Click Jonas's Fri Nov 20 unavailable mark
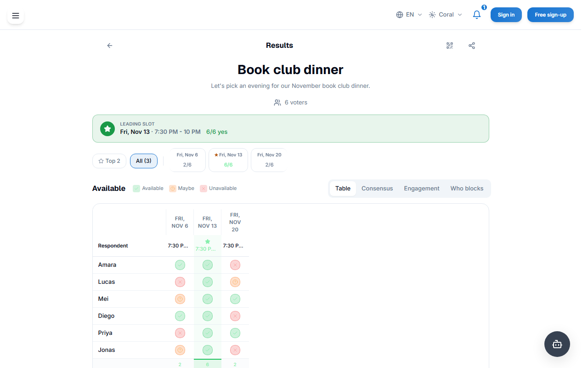The width and height of the screenshot is (588, 368). click(235, 350)
